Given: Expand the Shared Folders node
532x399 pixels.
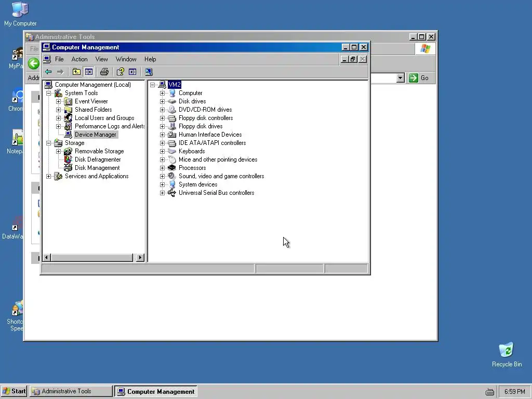Looking at the screenshot, I should pos(58,110).
